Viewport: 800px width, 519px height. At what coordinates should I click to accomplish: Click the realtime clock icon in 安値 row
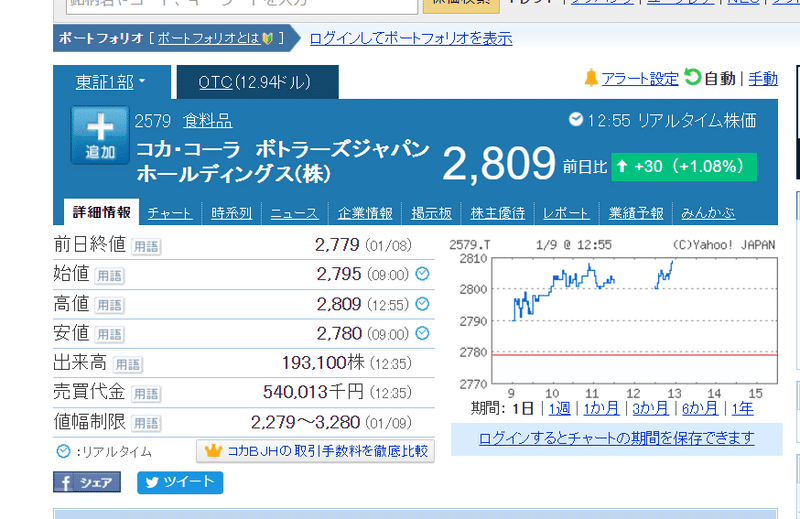pyautogui.click(x=422, y=333)
